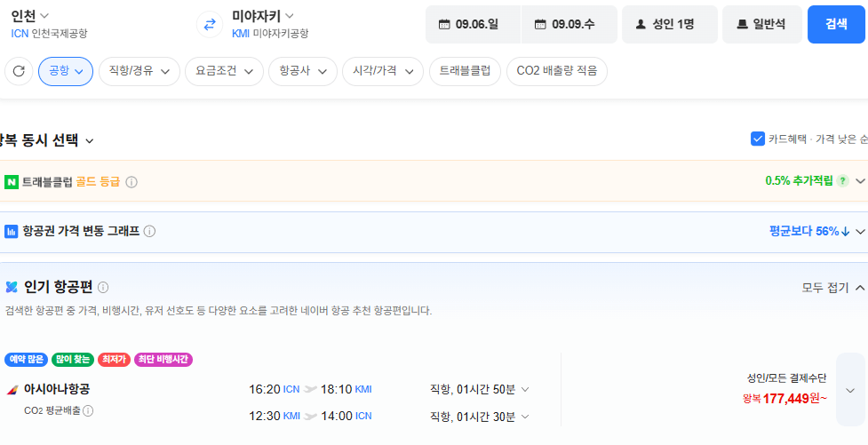The image size is (868, 445).
Task: Open the 요금조건 filter dropdown
Action: point(224,71)
